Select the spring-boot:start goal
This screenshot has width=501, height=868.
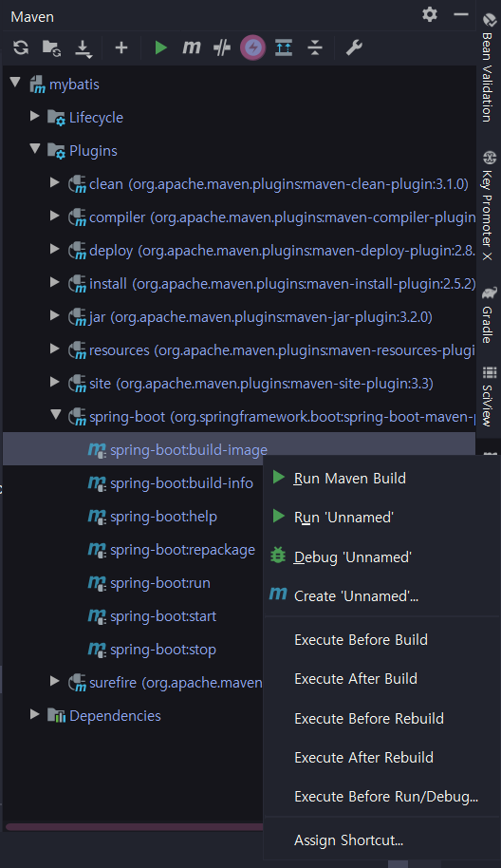pyautogui.click(x=163, y=616)
